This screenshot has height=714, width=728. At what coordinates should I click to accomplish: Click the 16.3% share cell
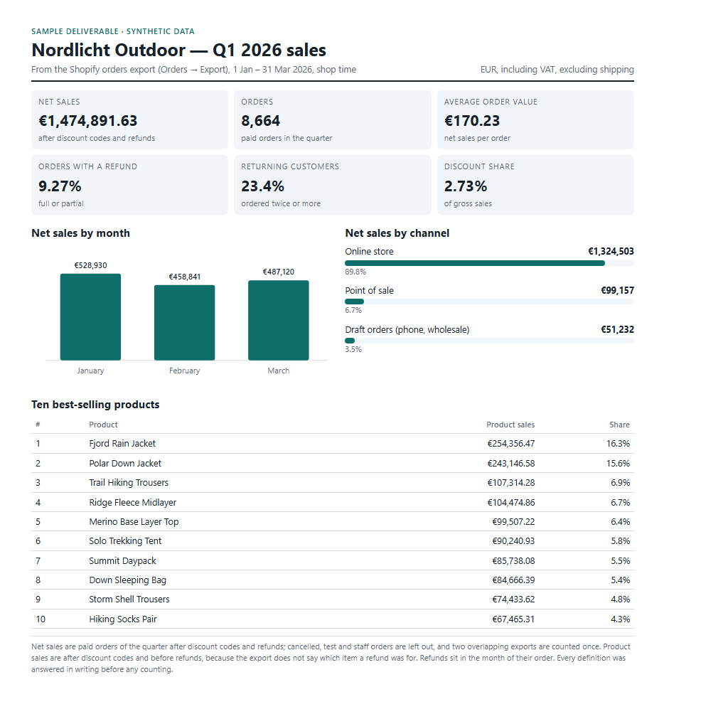pyautogui.click(x=618, y=444)
